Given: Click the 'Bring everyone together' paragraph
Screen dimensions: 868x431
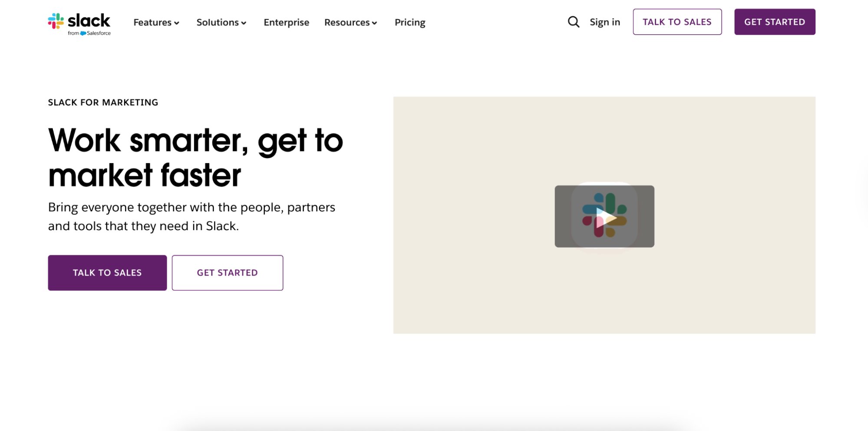Looking at the screenshot, I should (x=191, y=217).
